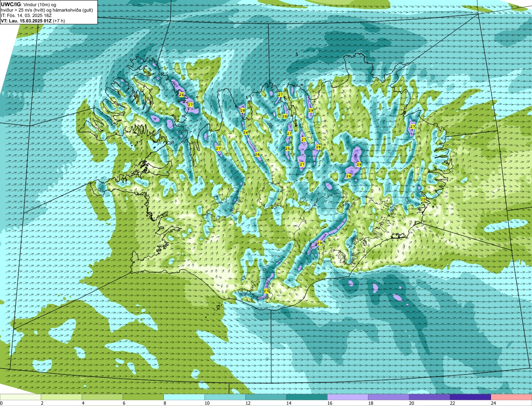The image size is (532, 406).
Task: Click the '16' tick label under the color bar
Action: [330, 403]
